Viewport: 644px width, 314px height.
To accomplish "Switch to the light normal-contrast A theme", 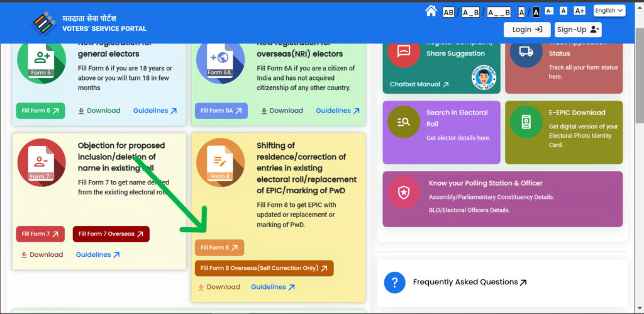I will 522,12.
